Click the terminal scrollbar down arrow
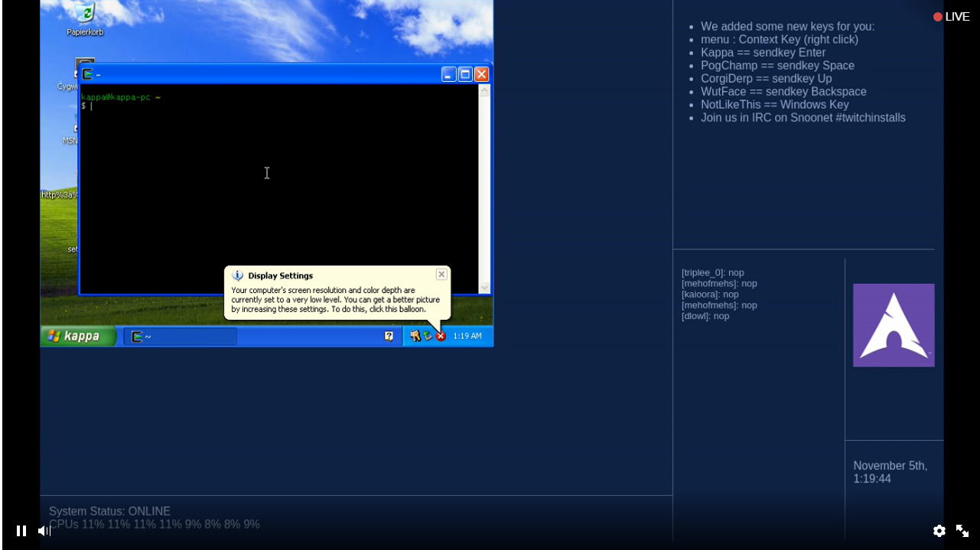Viewport: 980px width, 550px height. 484,286
